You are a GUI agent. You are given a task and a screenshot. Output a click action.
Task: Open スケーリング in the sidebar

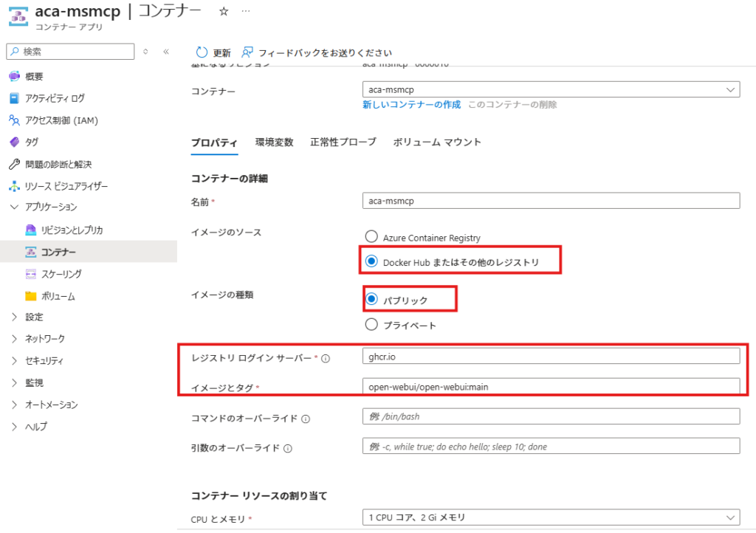point(61,274)
